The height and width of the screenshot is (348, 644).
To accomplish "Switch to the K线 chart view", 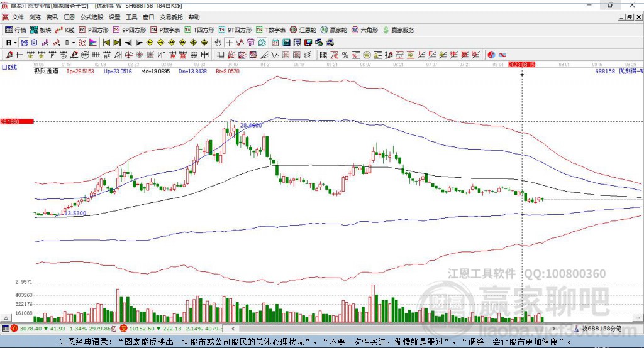I will click(65, 30).
